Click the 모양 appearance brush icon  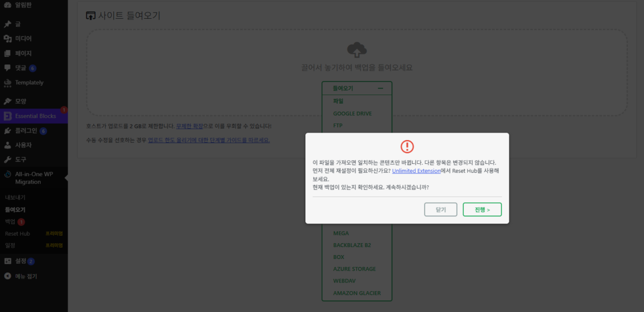[8, 101]
